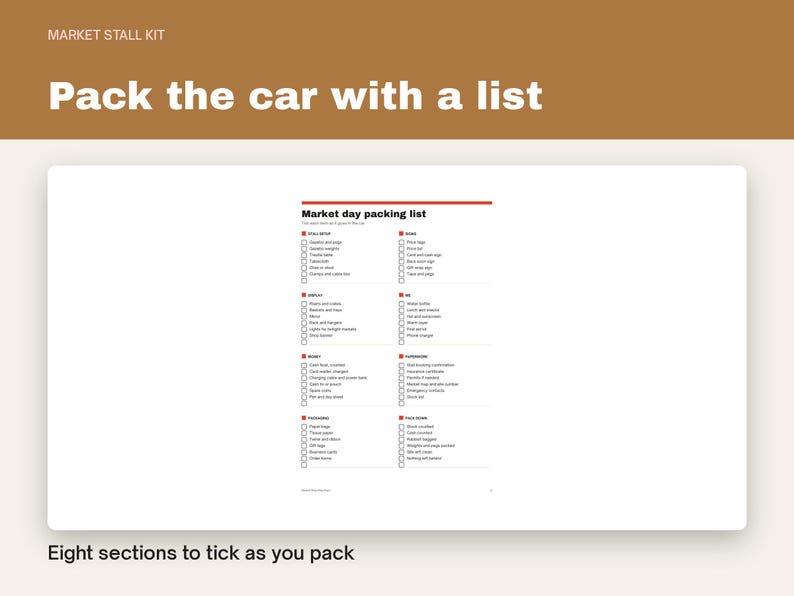The height and width of the screenshot is (596, 794).
Task: Tick the Gazebo weights checkbox
Action: (x=304, y=249)
